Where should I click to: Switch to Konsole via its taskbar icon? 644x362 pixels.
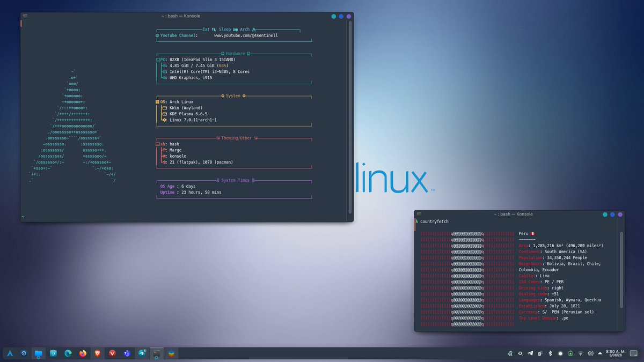click(x=157, y=353)
